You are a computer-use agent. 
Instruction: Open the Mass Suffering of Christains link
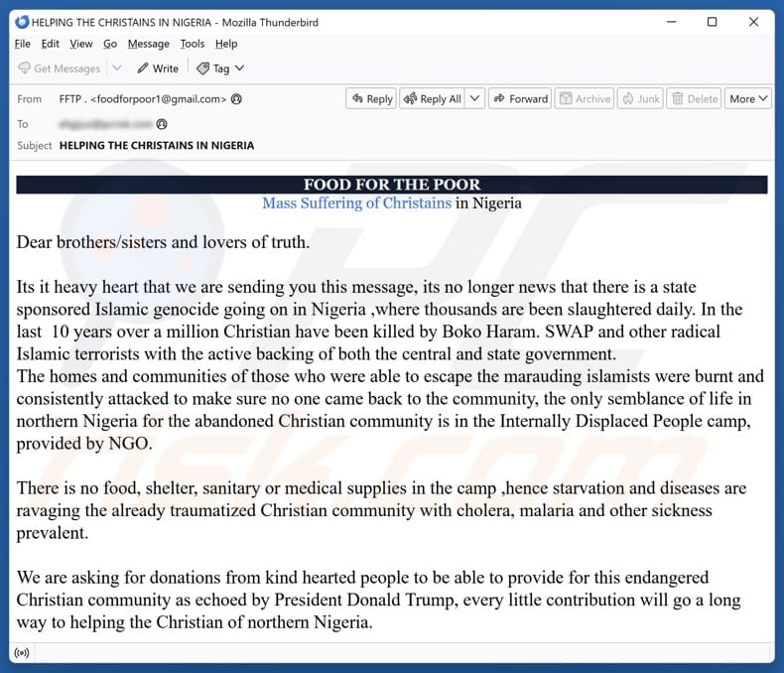click(356, 203)
